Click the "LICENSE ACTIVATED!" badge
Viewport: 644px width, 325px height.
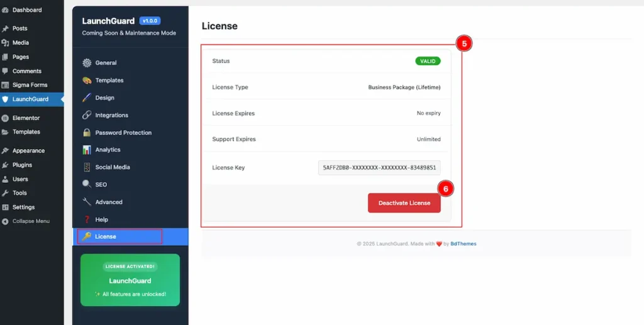tap(130, 267)
